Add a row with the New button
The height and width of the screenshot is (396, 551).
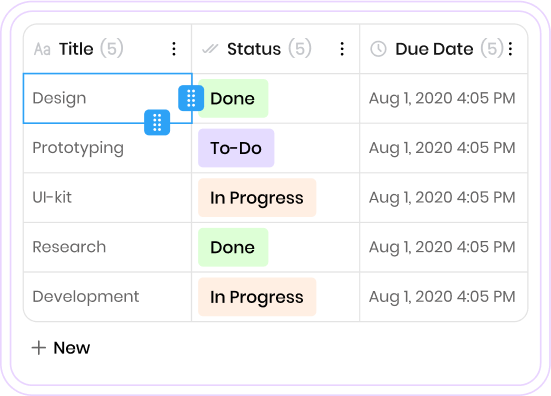coord(61,348)
